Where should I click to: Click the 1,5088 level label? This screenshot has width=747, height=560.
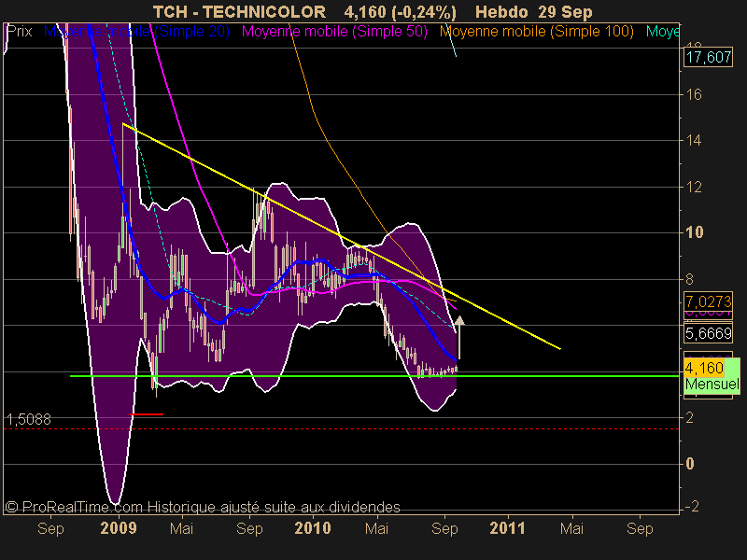[29, 419]
